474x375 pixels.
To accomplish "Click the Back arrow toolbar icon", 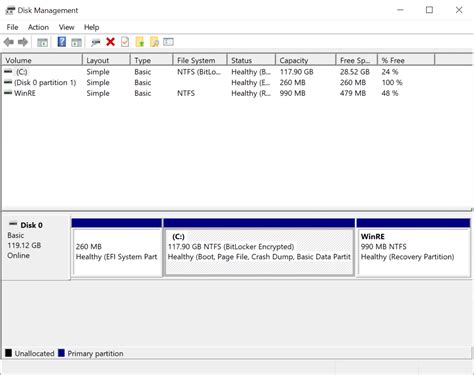I will pos(9,42).
